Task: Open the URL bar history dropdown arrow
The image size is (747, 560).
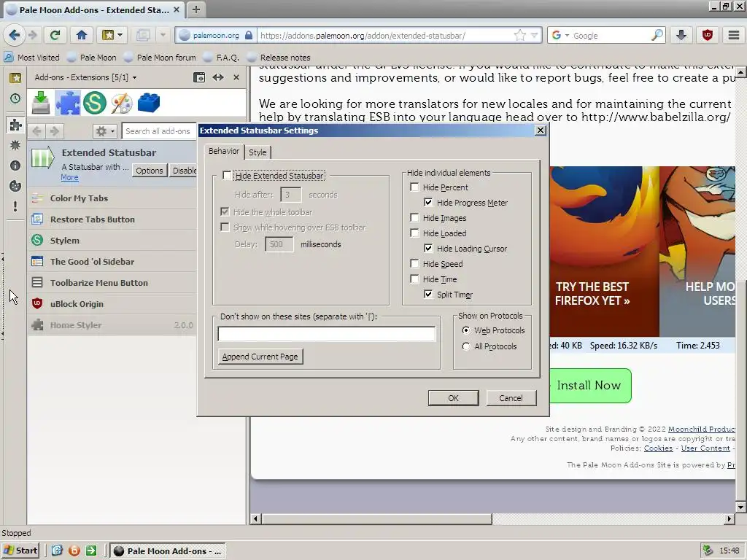Action: click(535, 35)
